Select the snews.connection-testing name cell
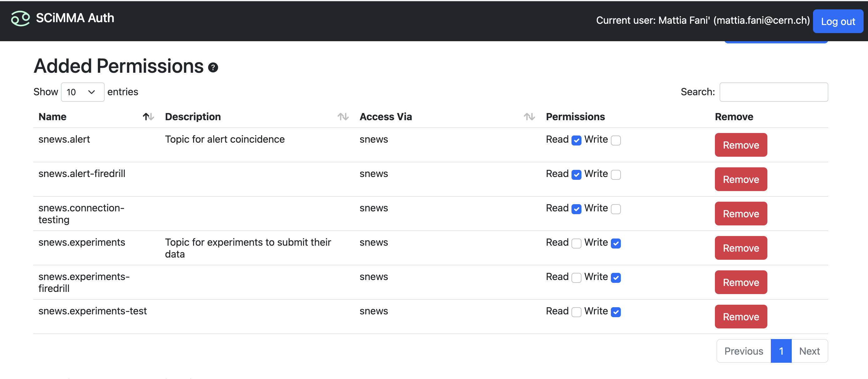Viewport: 868px width, 379px height. pyautogui.click(x=82, y=214)
